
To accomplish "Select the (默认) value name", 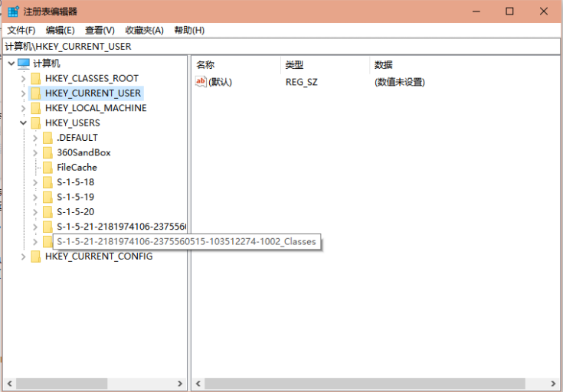I will (x=220, y=82).
